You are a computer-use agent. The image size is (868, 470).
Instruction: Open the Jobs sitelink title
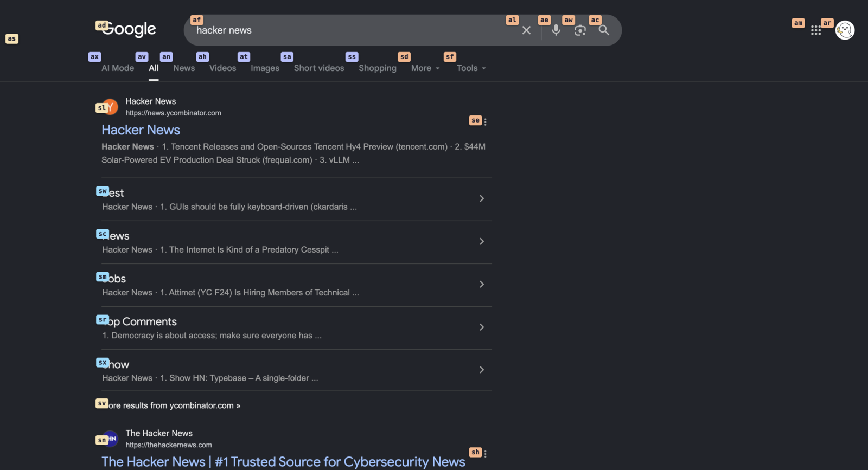click(x=114, y=279)
